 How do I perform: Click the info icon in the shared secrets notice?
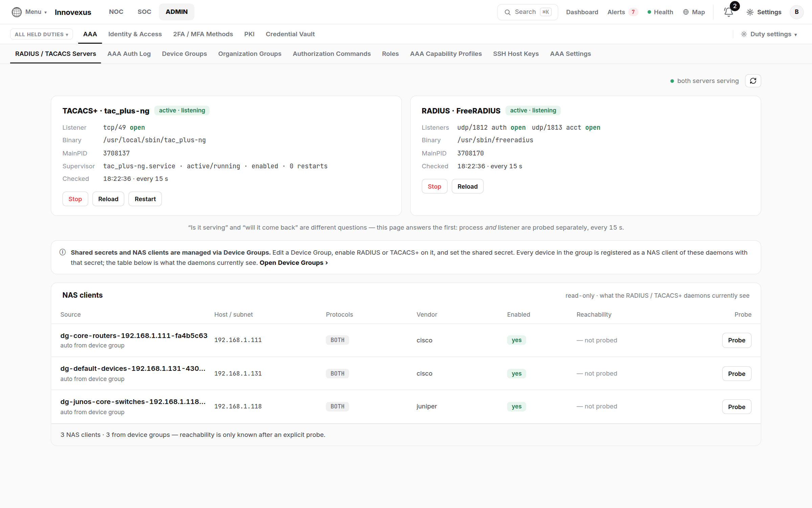tap(63, 252)
